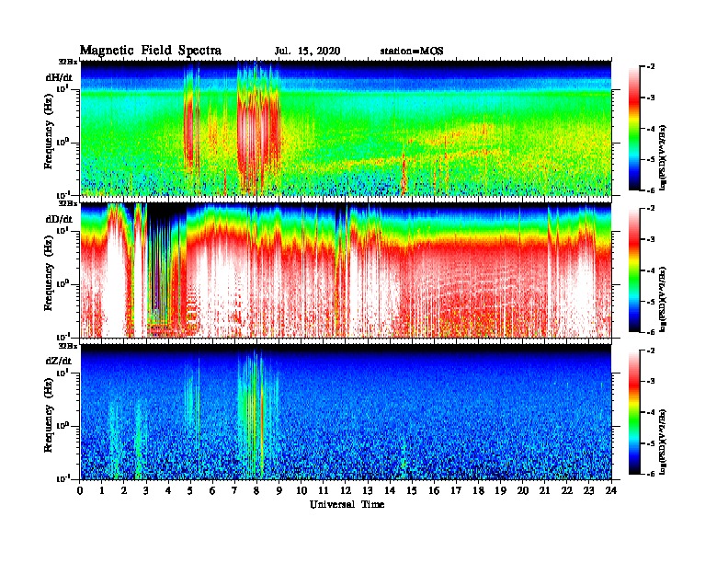Click hour 10 on the time axis
This screenshot has height=563, width=728.
point(301,491)
